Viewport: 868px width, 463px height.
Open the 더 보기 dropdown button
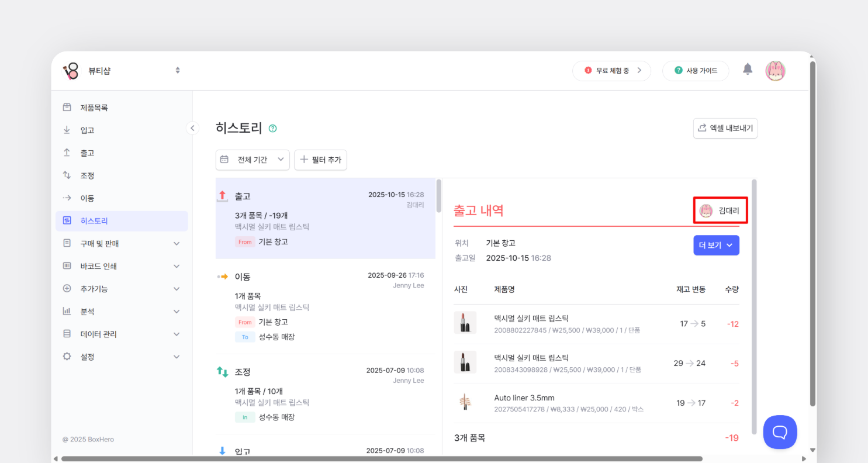coord(716,246)
